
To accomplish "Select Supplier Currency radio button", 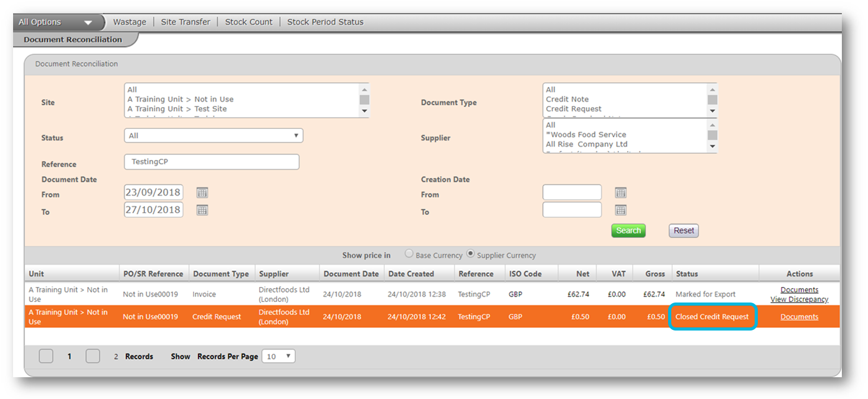I will pyautogui.click(x=471, y=254).
